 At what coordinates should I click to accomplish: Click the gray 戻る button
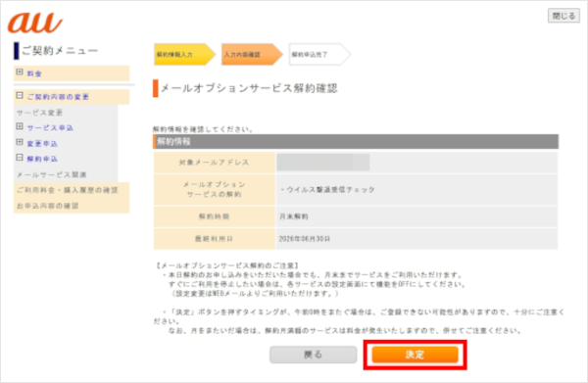(314, 355)
